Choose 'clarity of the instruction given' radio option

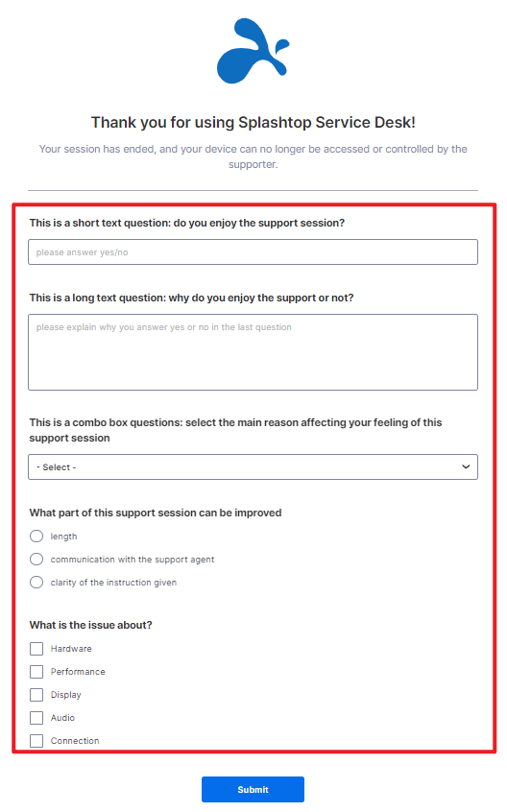point(36,582)
